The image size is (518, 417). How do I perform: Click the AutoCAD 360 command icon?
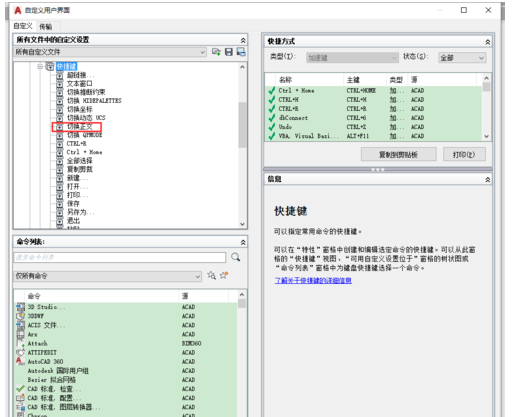[20, 361]
